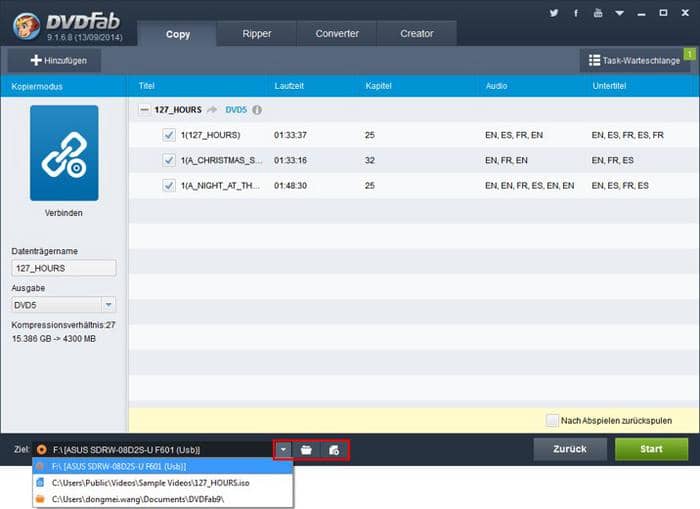Click the disc icon beside Ziel
Screen dimensions: 700x509
pyautogui.click(x=41, y=450)
